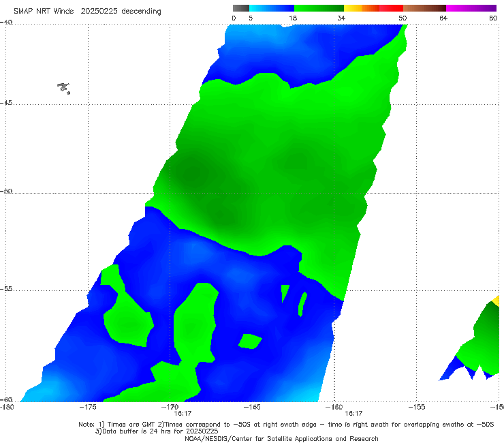Click the '3)Data buffer is 24 hrs' note line

(157, 431)
